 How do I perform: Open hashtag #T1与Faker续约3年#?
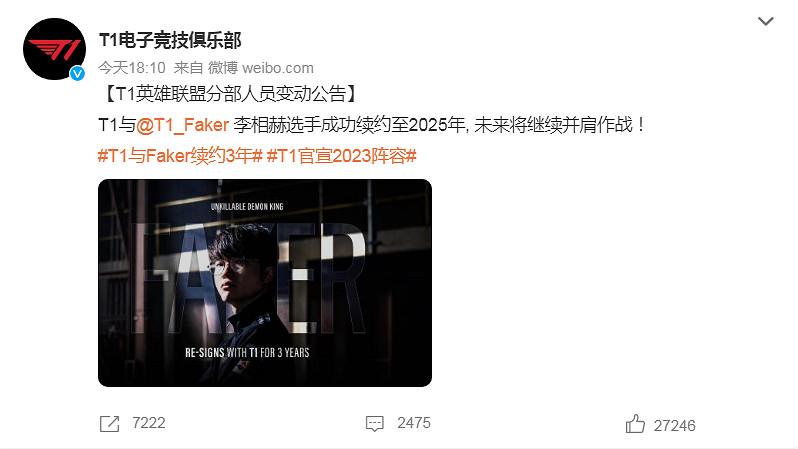click(180, 156)
